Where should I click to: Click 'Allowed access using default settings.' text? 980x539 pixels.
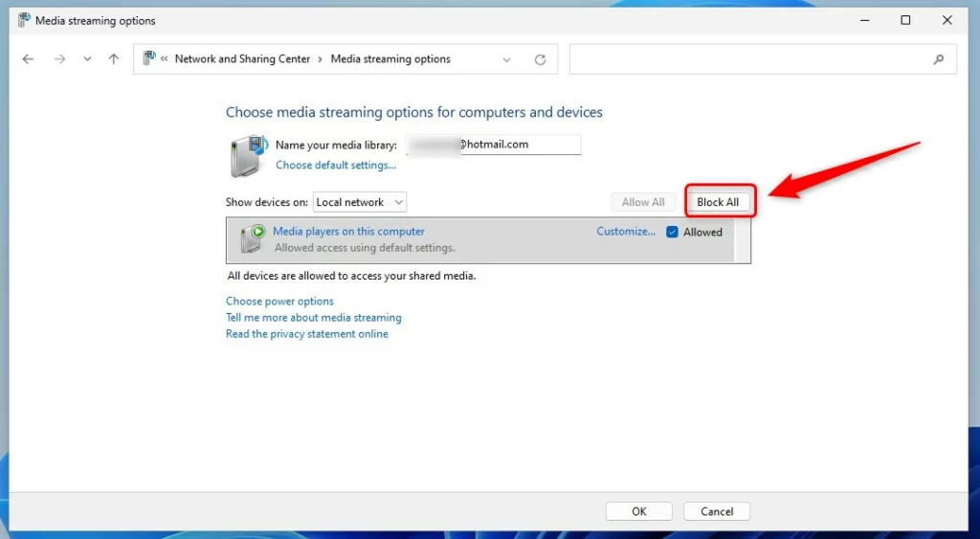pyautogui.click(x=365, y=248)
